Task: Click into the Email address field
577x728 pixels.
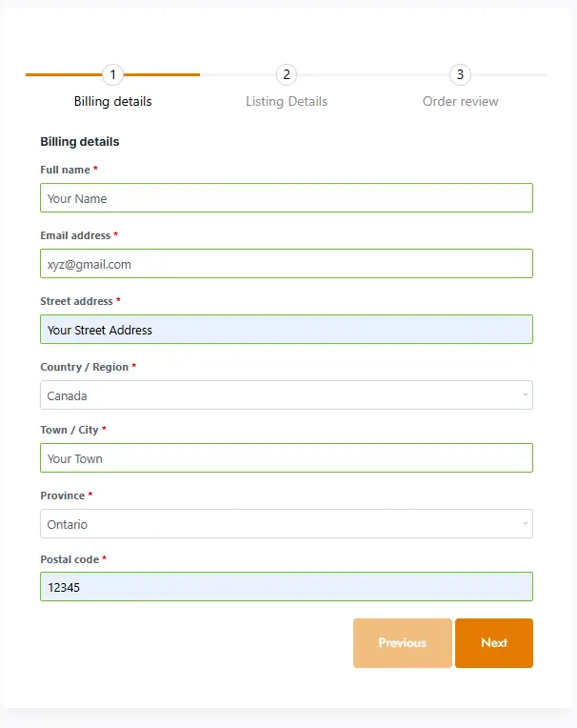Action: (x=286, y=264)
